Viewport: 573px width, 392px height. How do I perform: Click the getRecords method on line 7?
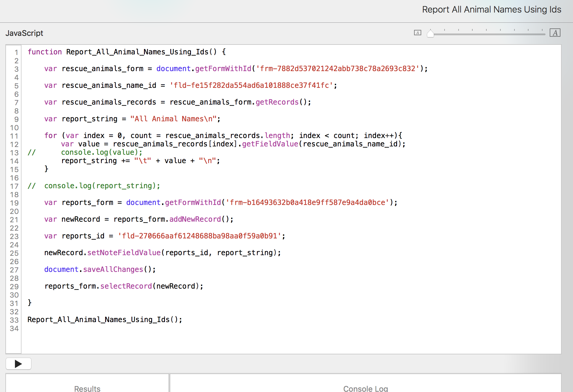pyautogui.click(x=277, y=102)
